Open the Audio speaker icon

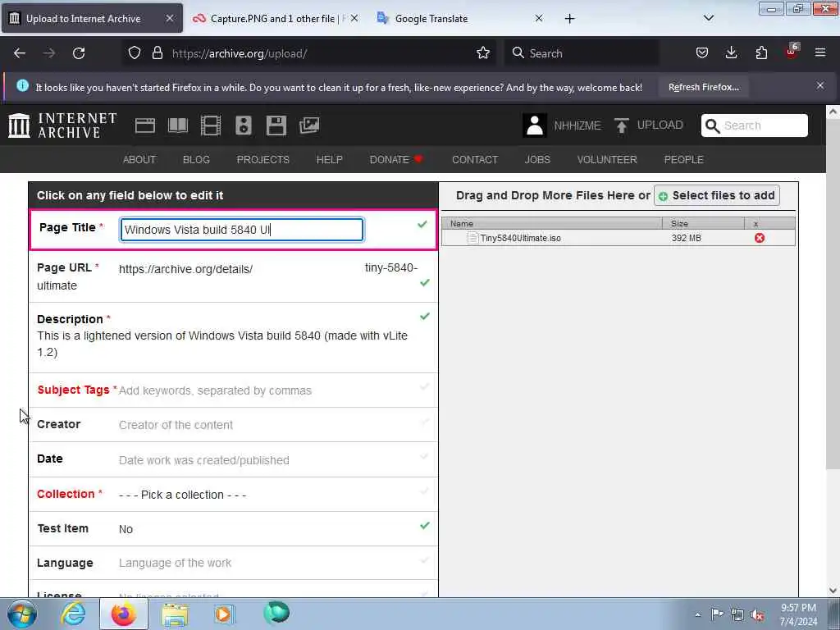click(x=243, y=126)
